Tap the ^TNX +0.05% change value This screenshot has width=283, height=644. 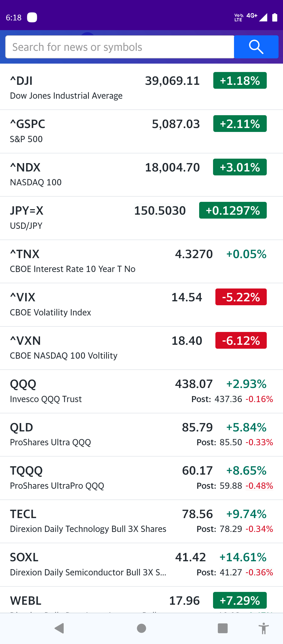click(246, 254)
